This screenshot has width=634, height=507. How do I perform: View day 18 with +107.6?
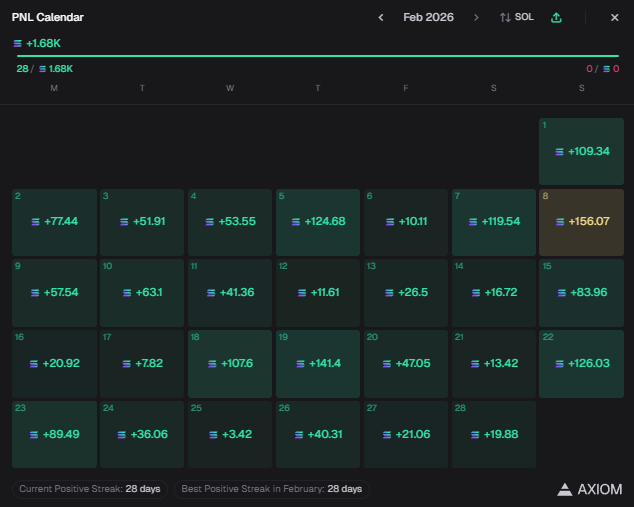230,364
